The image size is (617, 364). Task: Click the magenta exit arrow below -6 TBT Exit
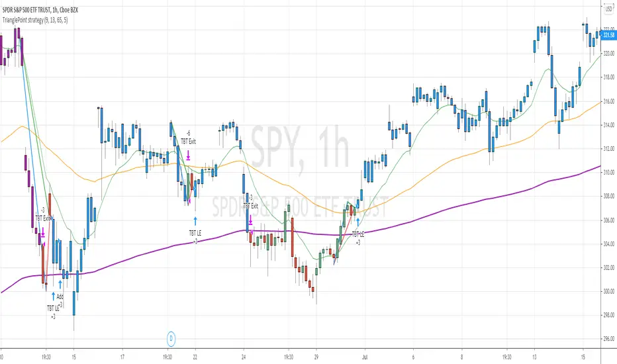[x=188, y=155]
